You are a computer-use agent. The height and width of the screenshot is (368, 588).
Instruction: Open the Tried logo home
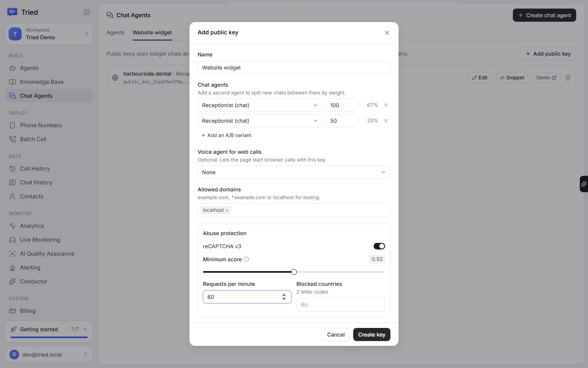click(x=23, y=12)
